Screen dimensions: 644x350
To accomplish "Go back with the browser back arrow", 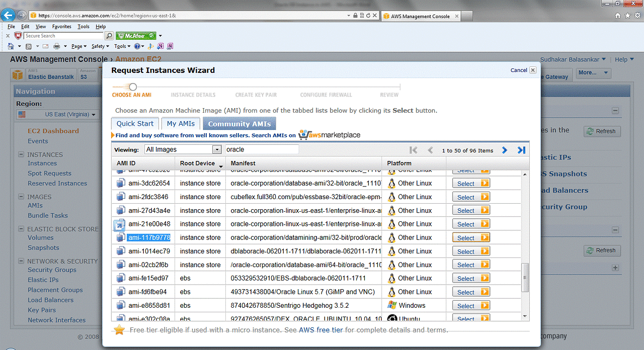I will 9,15.
